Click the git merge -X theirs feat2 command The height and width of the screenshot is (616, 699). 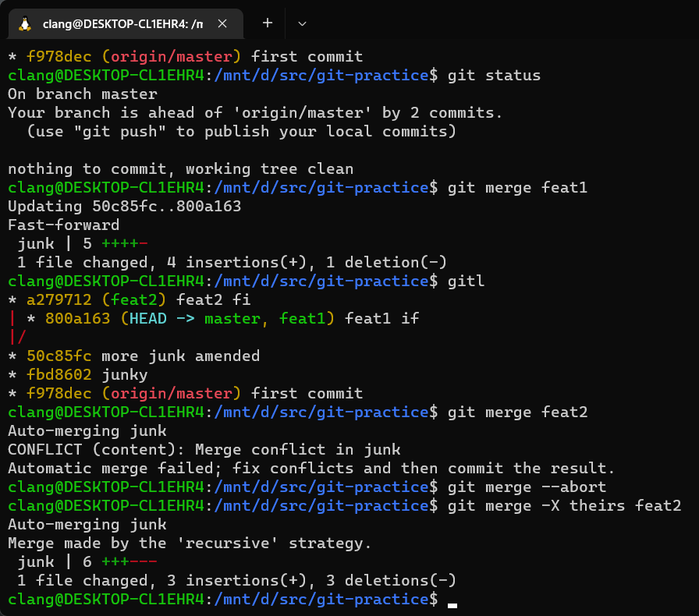(566, 505)
